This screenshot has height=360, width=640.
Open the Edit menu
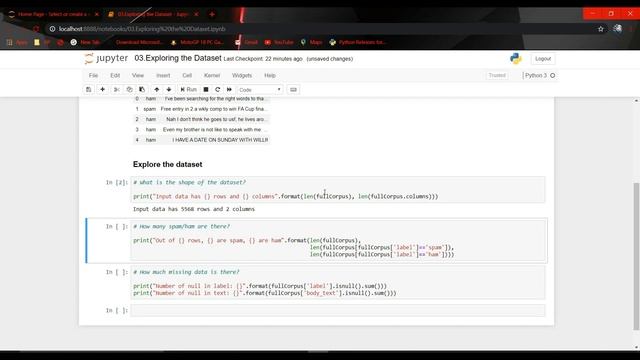point(115,76)
